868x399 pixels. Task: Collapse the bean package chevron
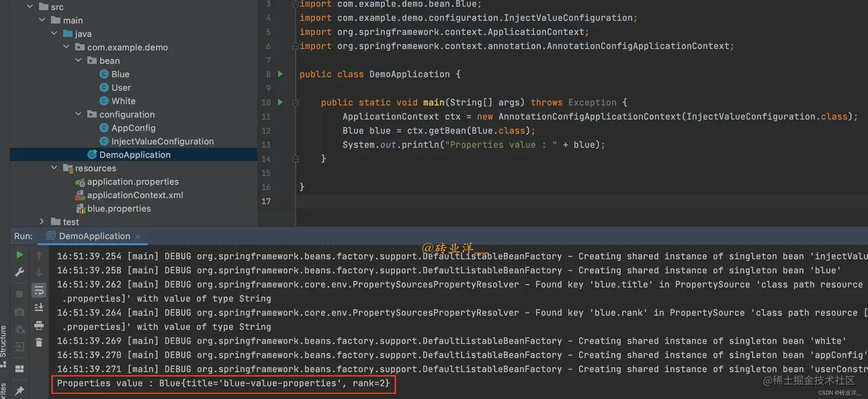[x=79, y=60]
